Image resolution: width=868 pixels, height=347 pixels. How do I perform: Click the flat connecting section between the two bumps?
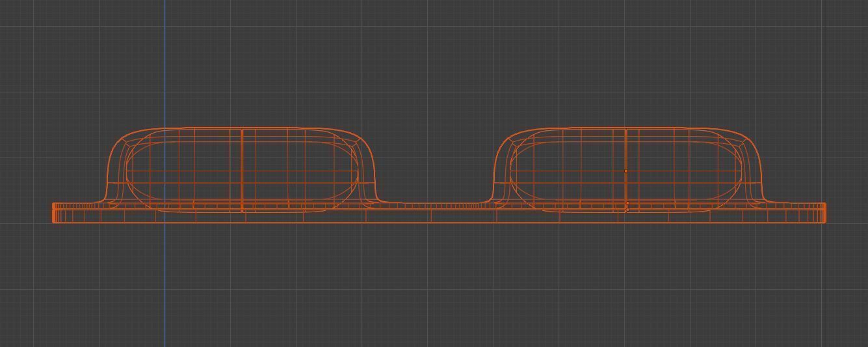436,213
